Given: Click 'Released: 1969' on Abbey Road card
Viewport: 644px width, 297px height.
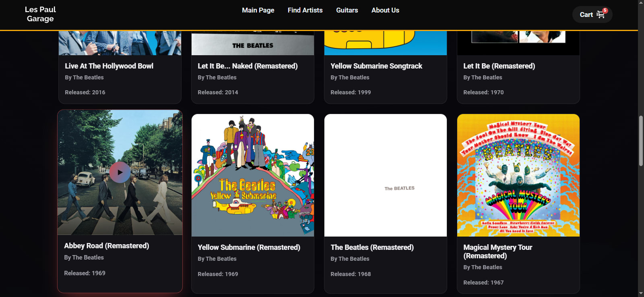Looking at the screenshot, I should click(85, 273).
